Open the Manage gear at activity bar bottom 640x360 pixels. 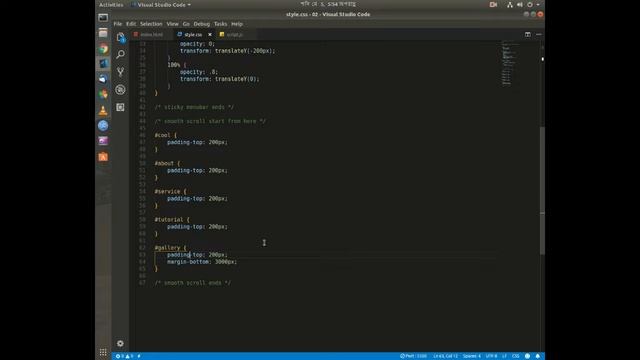pyautogui.click(x=120, y=343)
